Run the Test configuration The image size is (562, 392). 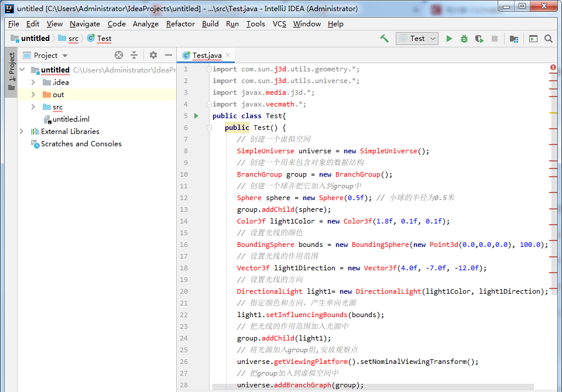tap(448, 38)
